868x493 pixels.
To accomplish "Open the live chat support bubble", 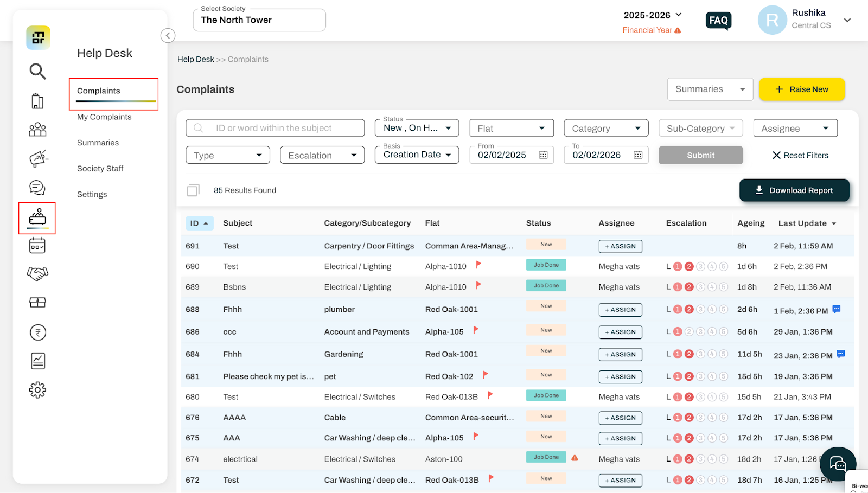I will [x=838, y=464].
